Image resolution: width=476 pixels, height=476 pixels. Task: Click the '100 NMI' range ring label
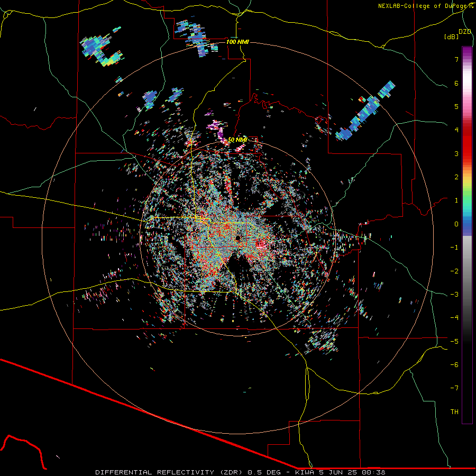tap(237, 42)
